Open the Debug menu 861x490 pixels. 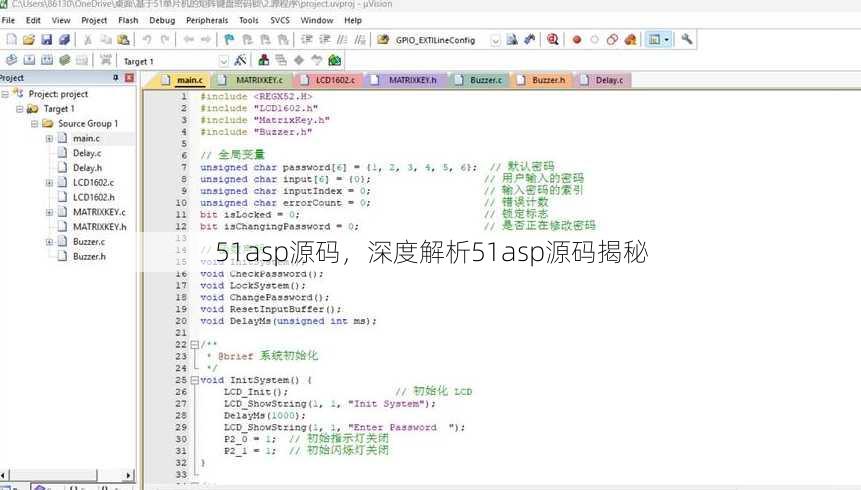point(162,20)
